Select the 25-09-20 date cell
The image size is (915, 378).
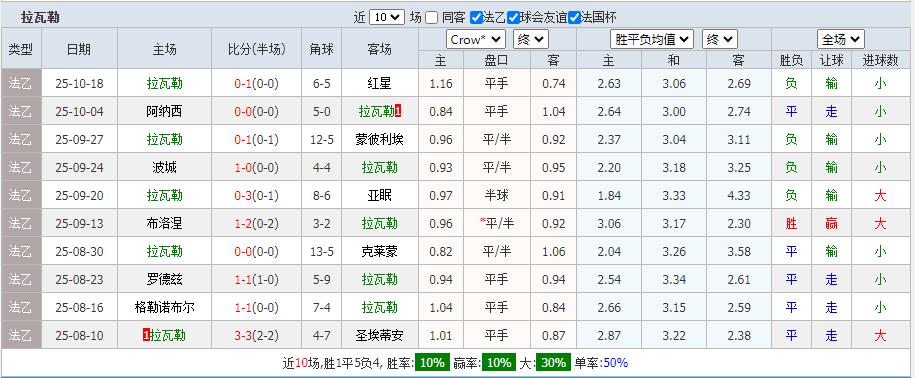[79, 195]
